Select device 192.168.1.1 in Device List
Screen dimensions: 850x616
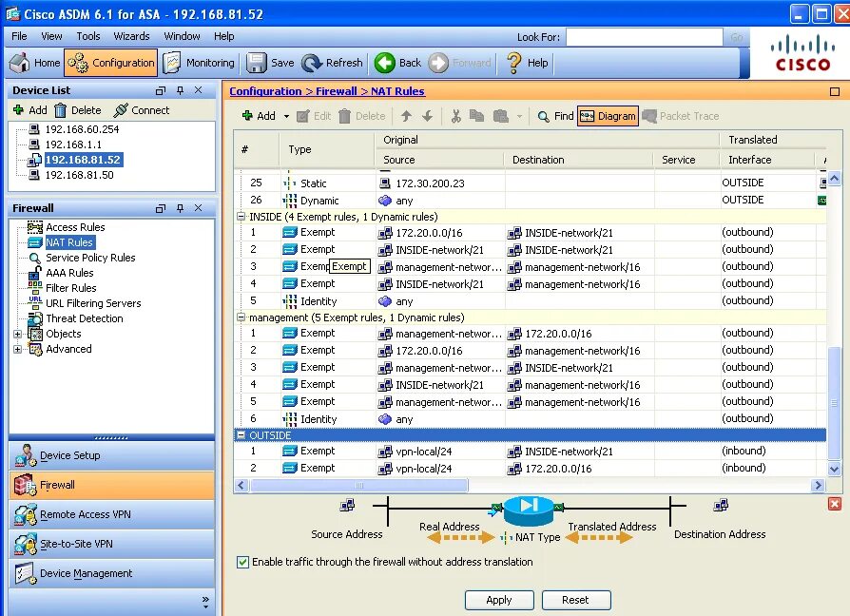pyautogui.click(x=73, y=144)
